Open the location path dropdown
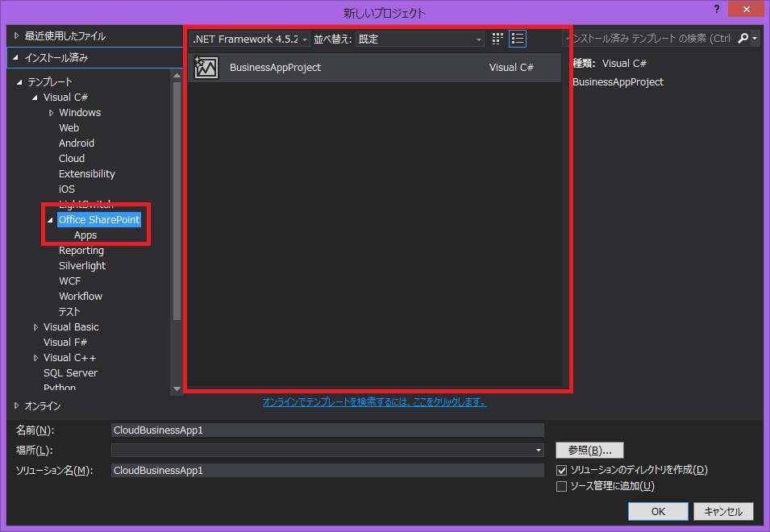Viewport: 770px width, 532px height. point(539,450)
